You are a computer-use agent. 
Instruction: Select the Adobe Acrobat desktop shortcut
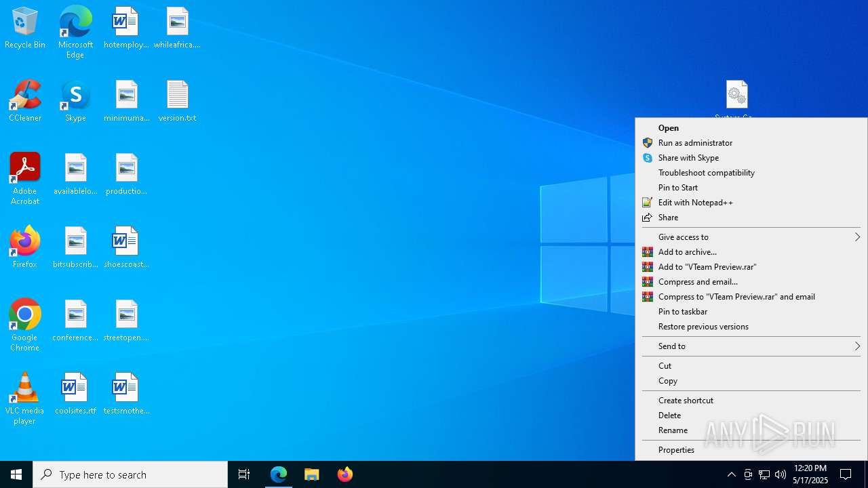(x=25, y=178)
